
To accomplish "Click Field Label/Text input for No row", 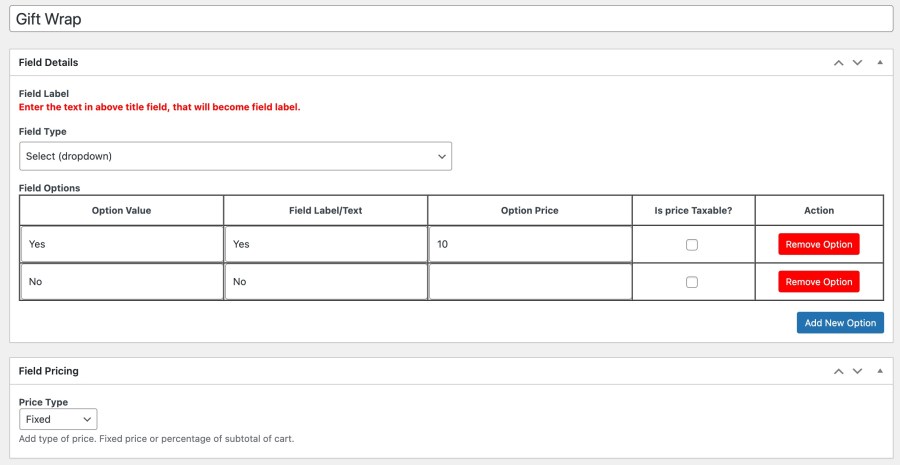I will click(x=326, y=282).
